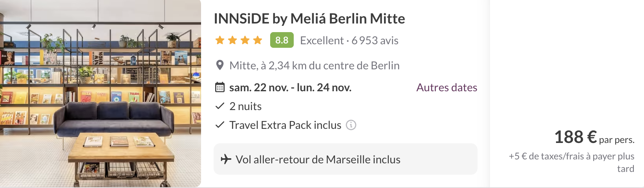Click the hotel lobby photo thumbnail
This screenshot has height=188, width=644.
pyautogui.click(x=101, y=94)
